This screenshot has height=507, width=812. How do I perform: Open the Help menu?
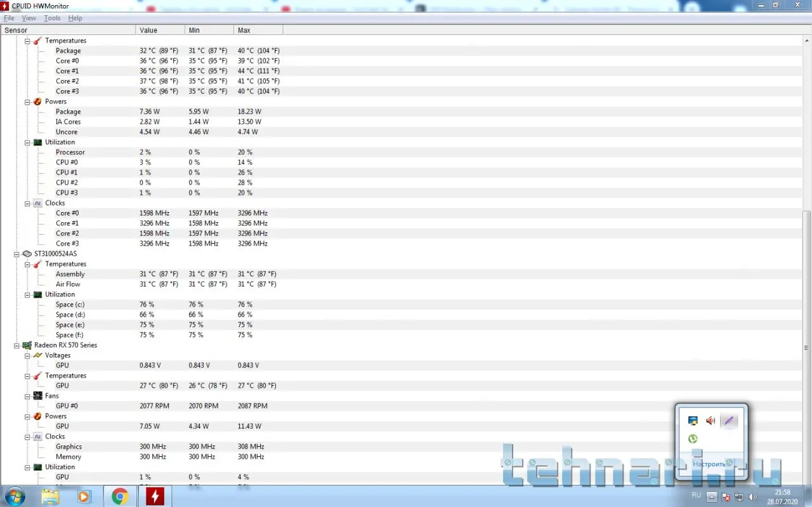[x=75, y=18]
